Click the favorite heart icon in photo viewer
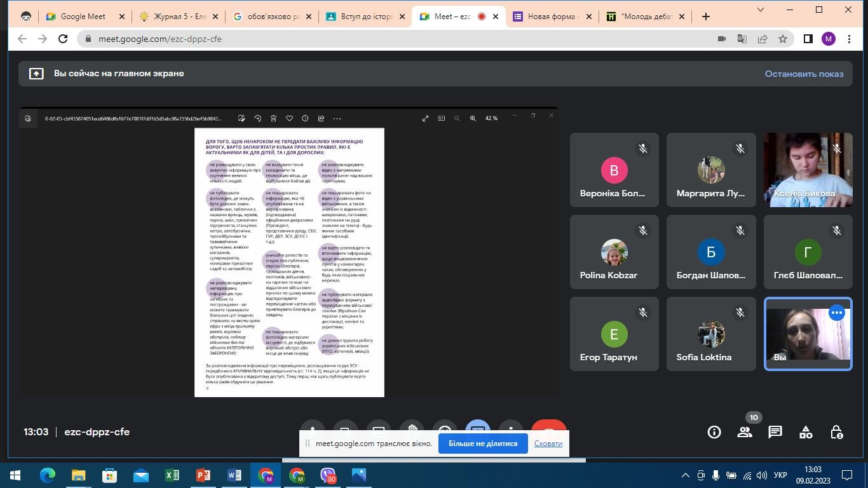 click(x=289, y=118)
